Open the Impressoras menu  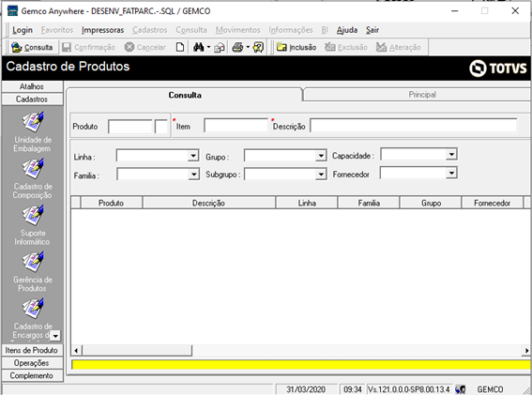coord(103,30)
